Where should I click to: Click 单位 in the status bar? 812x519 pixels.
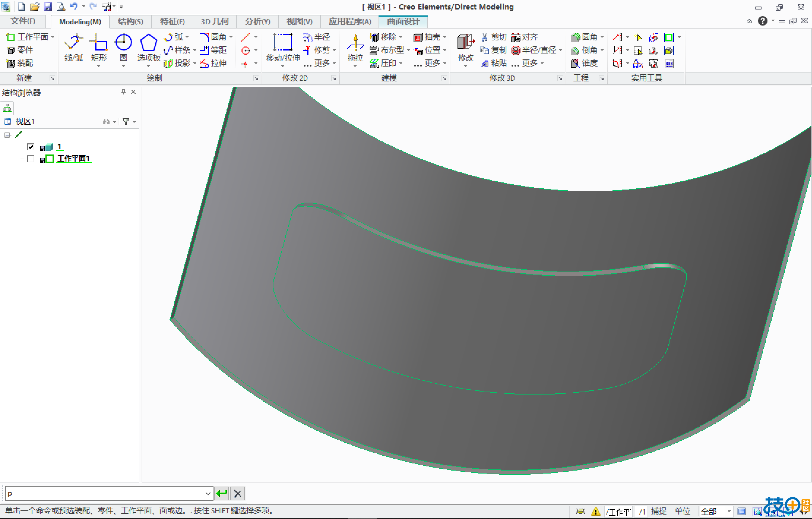click(682, 511)
